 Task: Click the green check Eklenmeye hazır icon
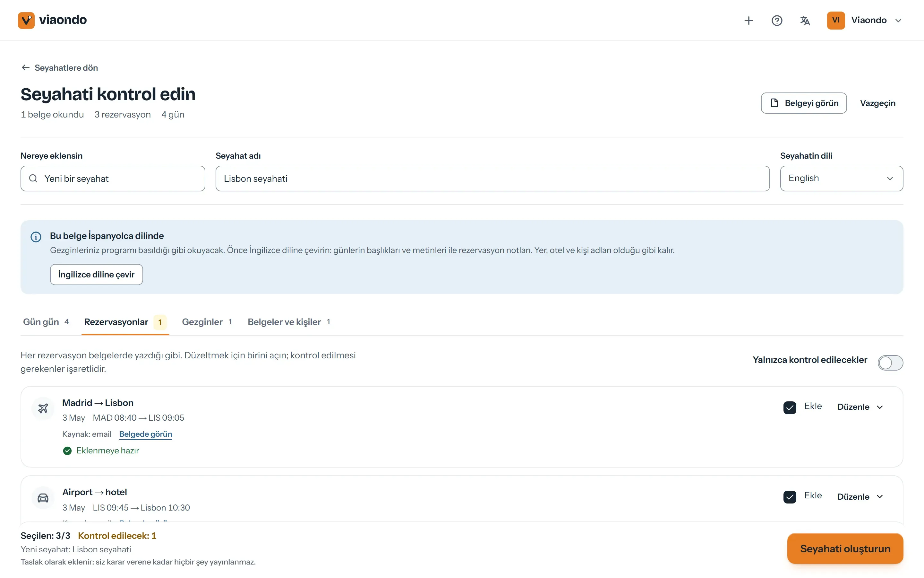(x=67, y=451)
